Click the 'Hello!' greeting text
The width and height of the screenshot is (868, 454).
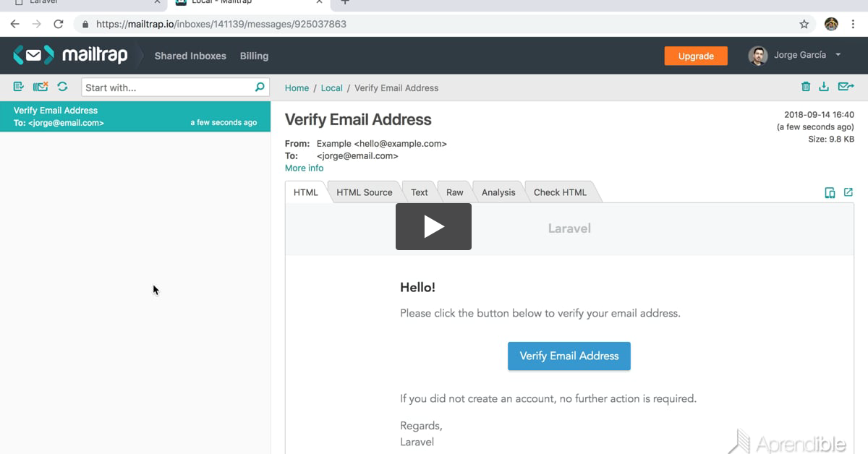point(417,287)
